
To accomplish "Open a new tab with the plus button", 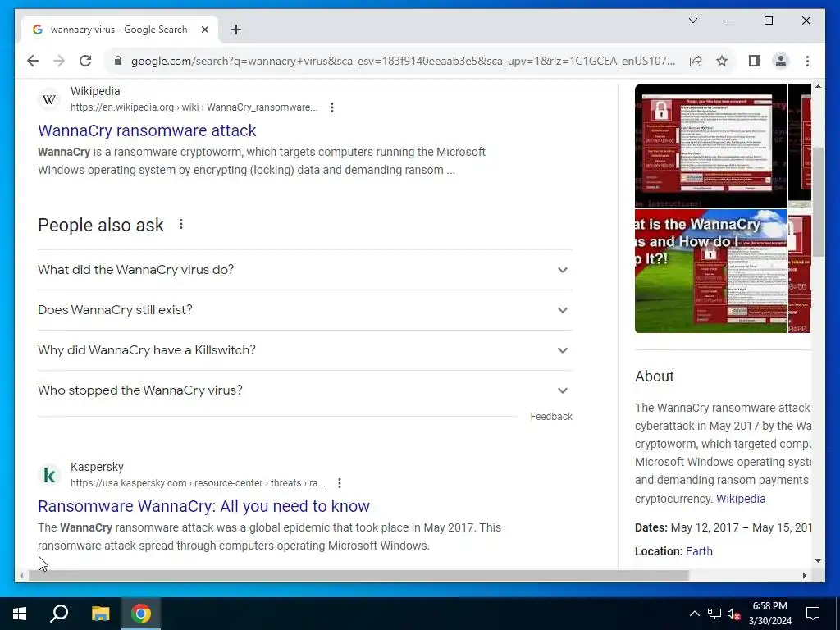I will point(235,30).
